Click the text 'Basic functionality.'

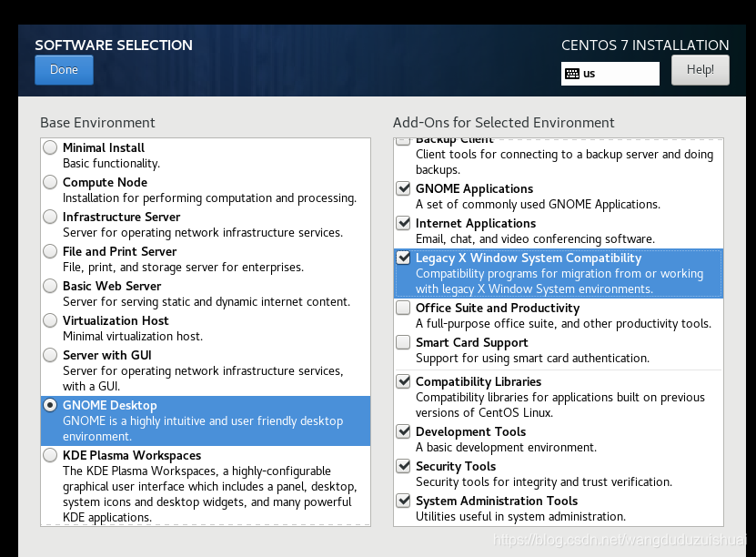coord(111,164)
